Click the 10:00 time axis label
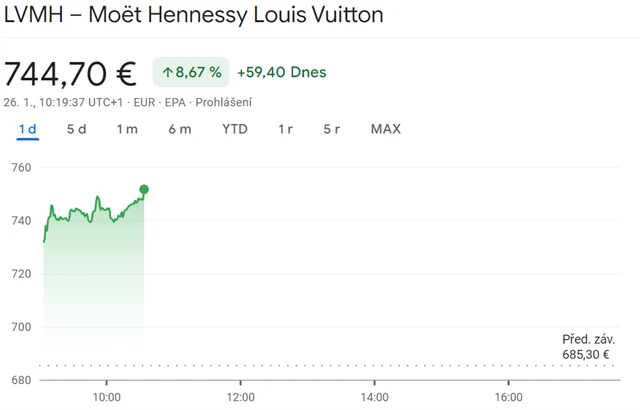Viewport: 640px width, 410px height. tap(106, 396)
